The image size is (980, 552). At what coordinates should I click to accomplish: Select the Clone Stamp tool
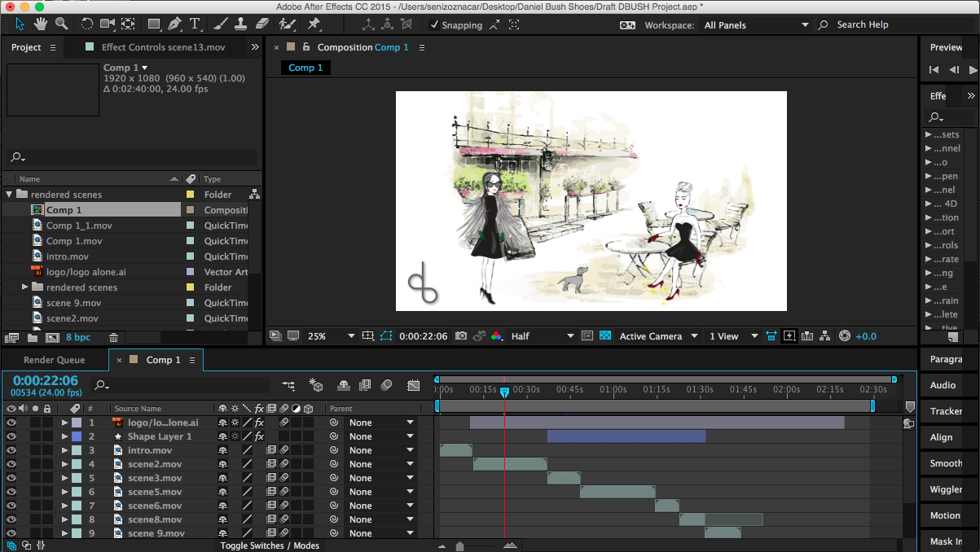coord(240,24)
